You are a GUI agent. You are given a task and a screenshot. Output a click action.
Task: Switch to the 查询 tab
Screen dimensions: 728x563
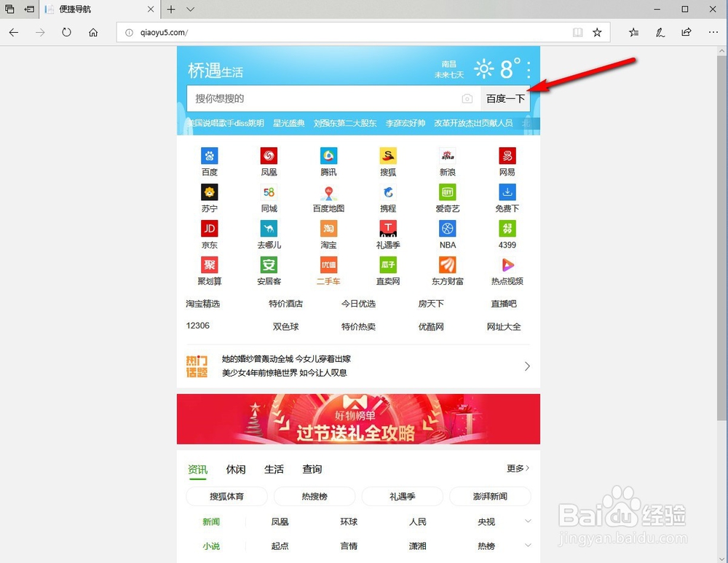click(x=312, y=469)
